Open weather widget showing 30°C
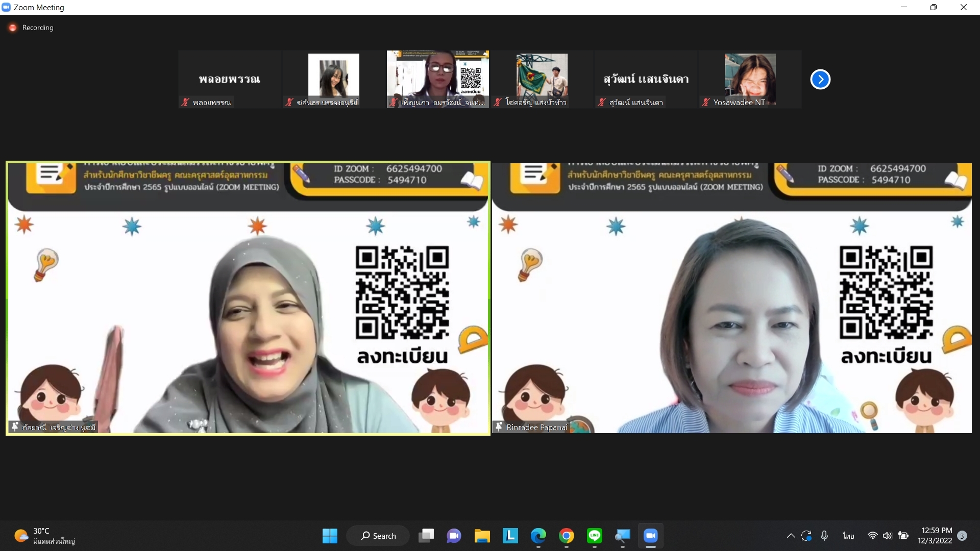The image size is (980, 551). (45, 536)
